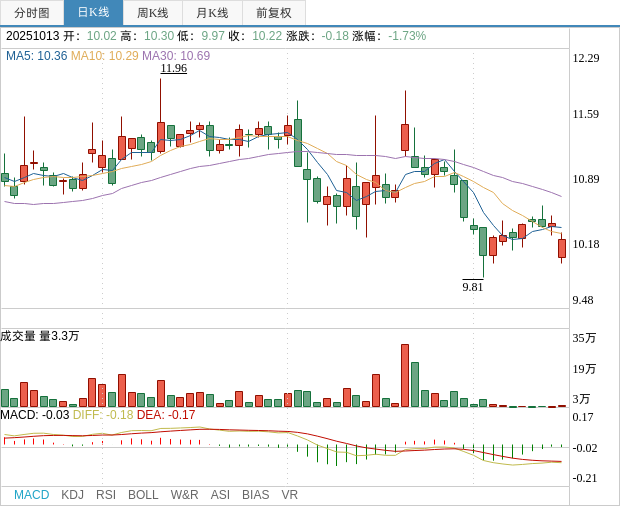Click the DEA: -0.17 value
Image resolution: width=620 pixels, height=506 pixels.
tap(166, 415)
